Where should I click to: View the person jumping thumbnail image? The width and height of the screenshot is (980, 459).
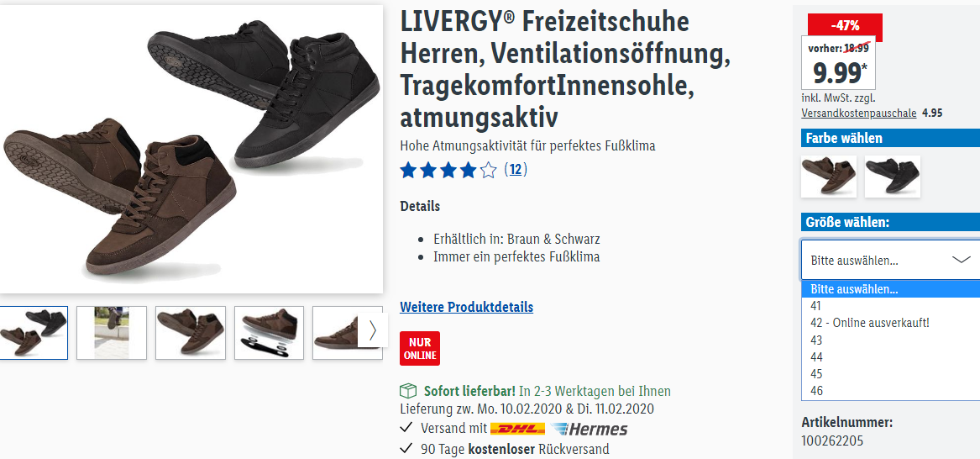(x=112, y=333)
